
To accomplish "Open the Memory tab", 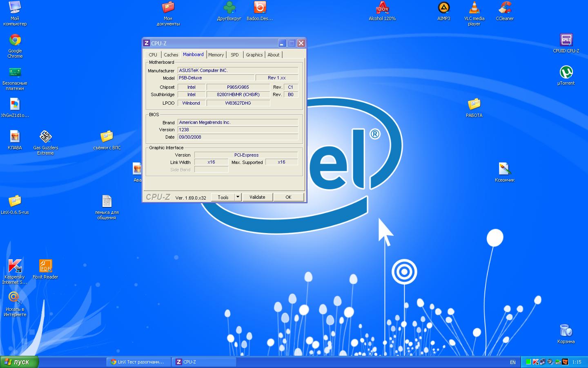I will [x=216, y=55].
